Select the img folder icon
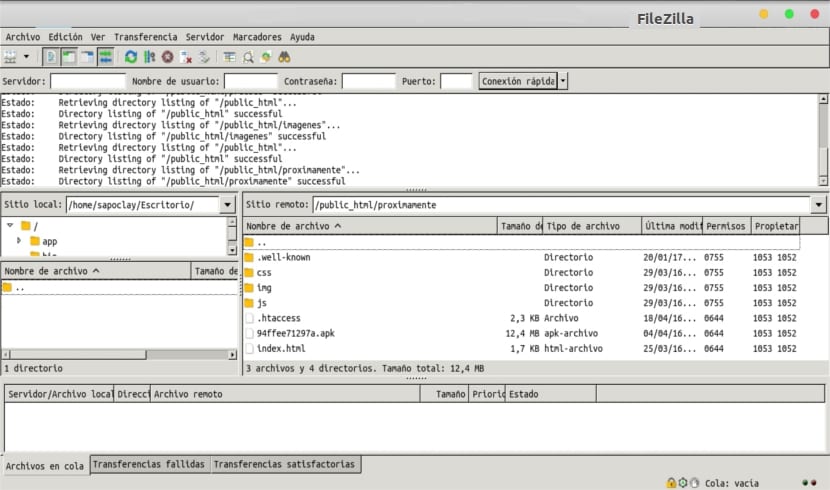Screen dimensions: 830x490 click(x=249, y=288)
